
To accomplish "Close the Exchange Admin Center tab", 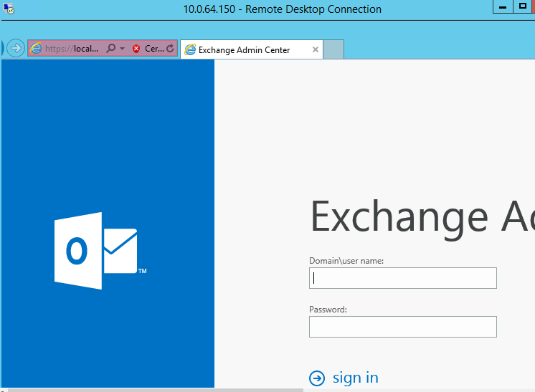I will click(316, 50).
